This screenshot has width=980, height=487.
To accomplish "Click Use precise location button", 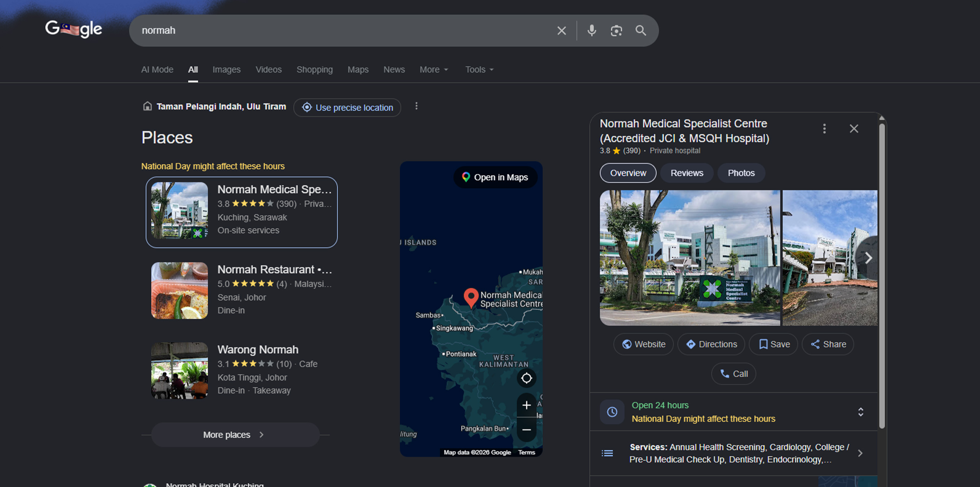I will click(x=347, y=108).
